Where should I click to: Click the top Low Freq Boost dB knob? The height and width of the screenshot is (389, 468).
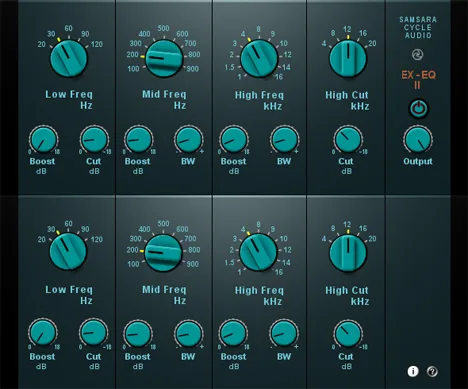(43, 139)
